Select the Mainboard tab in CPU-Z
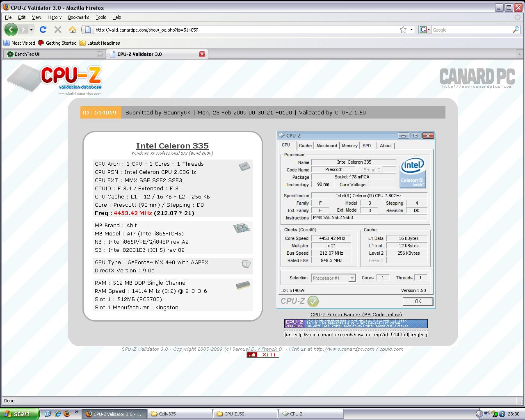 326,146
